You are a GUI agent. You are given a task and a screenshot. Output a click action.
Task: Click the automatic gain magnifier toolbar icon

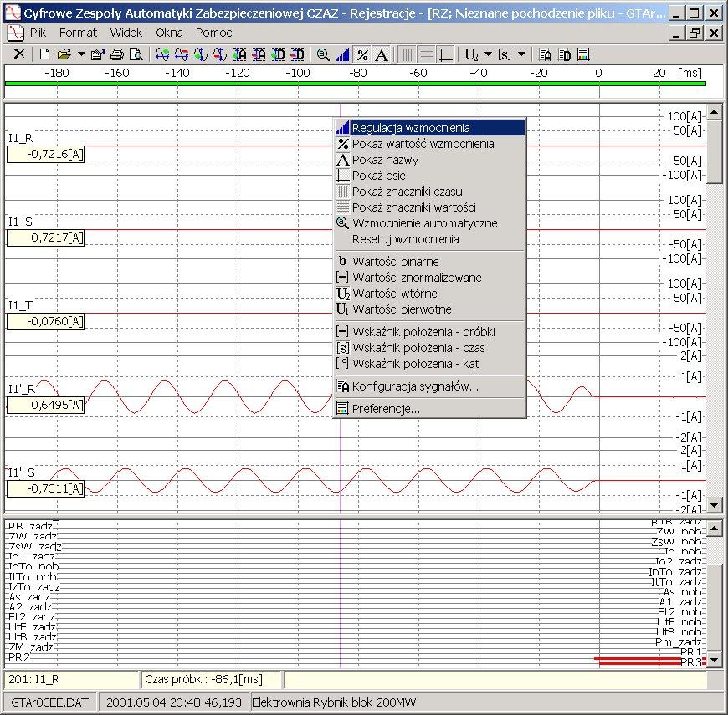(323, 54)
